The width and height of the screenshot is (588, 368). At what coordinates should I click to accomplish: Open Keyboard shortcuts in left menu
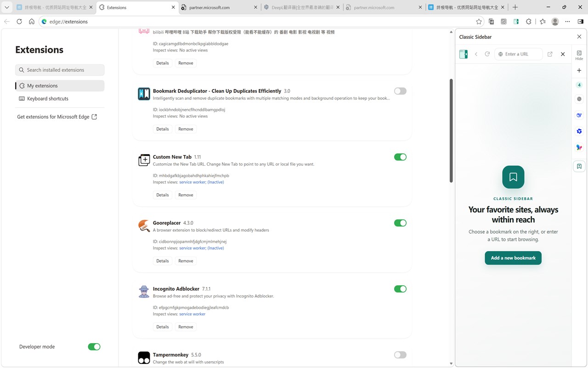point(60,98)
